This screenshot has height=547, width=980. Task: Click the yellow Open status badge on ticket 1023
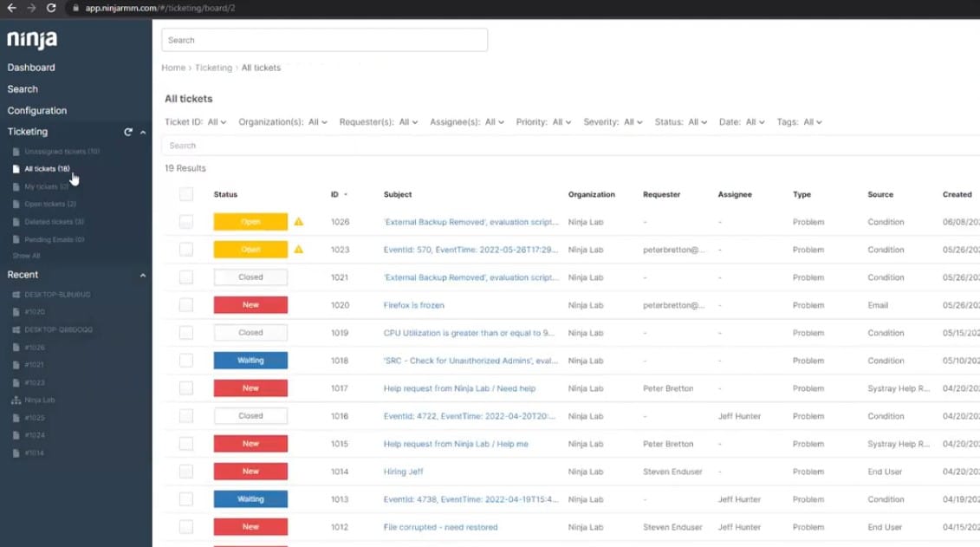point(250,249)
